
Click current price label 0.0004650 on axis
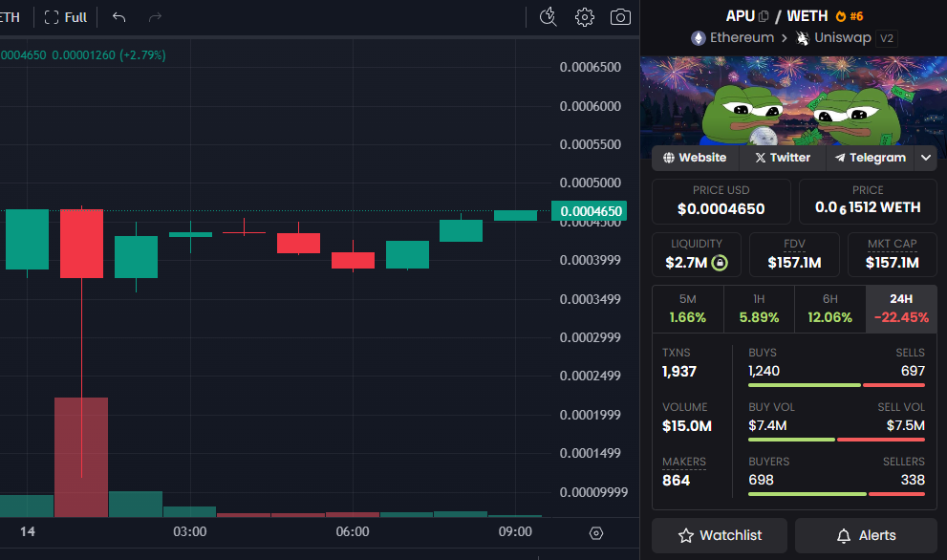click(590, 211)
